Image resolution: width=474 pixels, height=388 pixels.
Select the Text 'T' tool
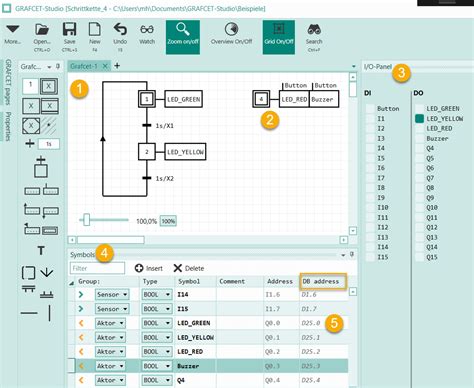[x=41, y=251]
